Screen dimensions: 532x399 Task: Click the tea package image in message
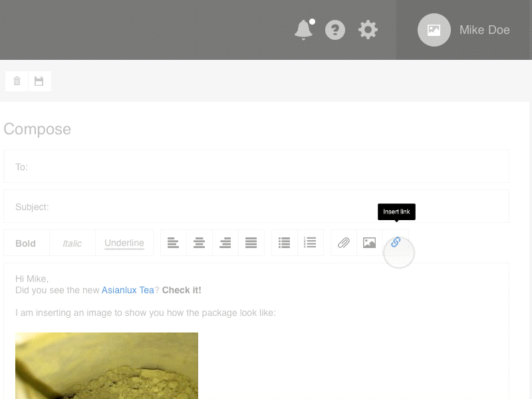tap(106, 365)
